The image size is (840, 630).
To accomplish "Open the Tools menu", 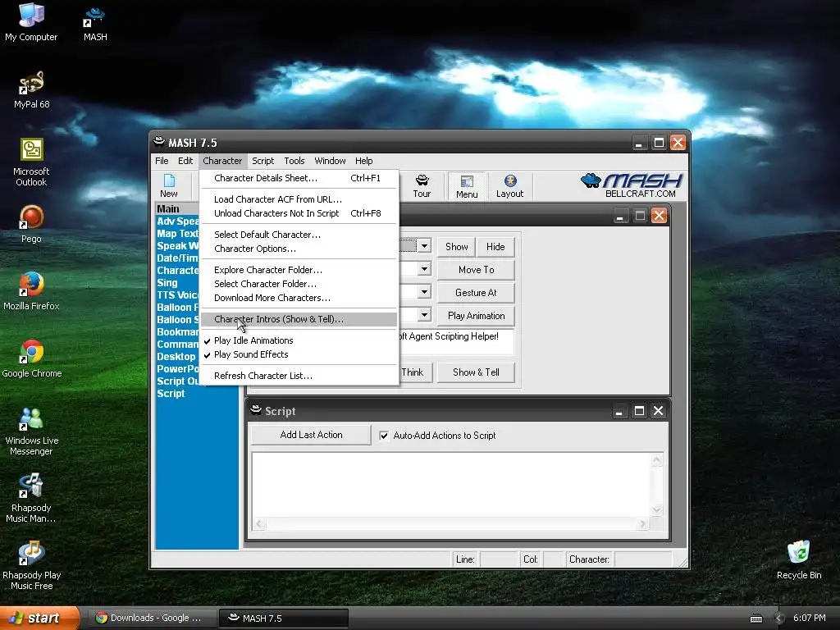I will click(294, 161).
